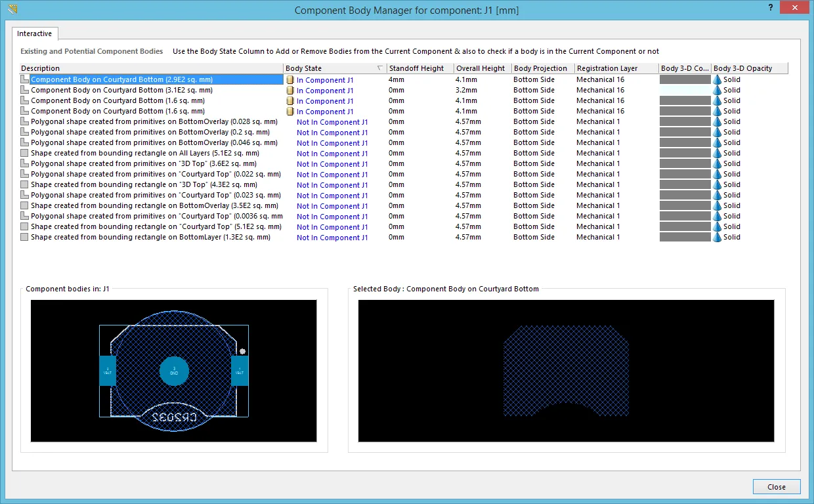Sort the list by the Description column header
Screen dimensions: 814x504
[151, 68]
